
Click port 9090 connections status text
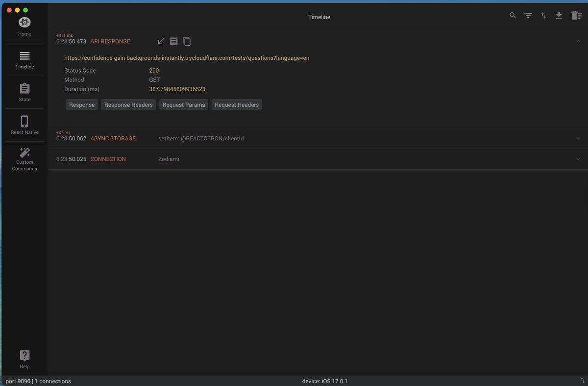click(x=38, y=381)
